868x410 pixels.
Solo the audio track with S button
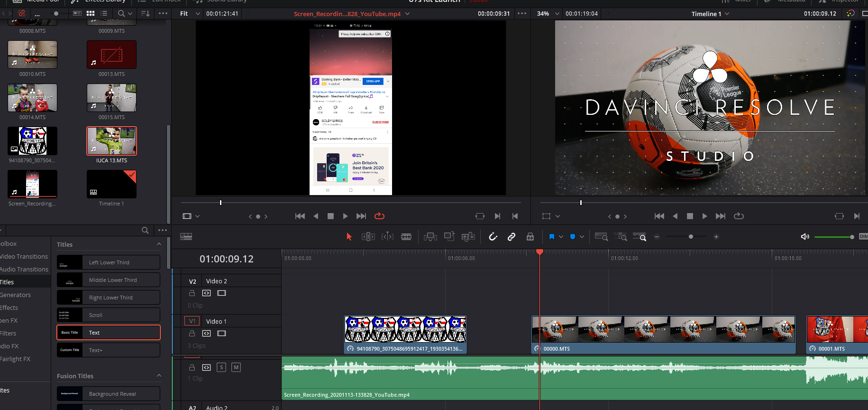(221, 367)
